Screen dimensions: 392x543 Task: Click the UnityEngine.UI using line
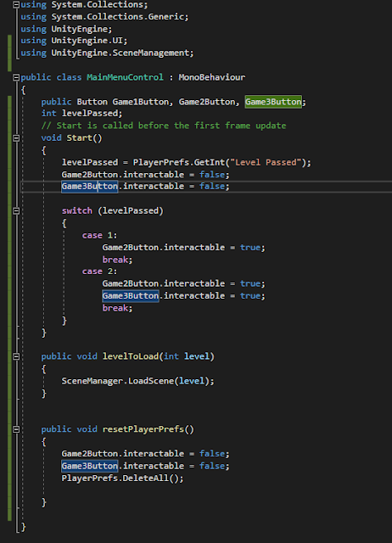[74, 41]
